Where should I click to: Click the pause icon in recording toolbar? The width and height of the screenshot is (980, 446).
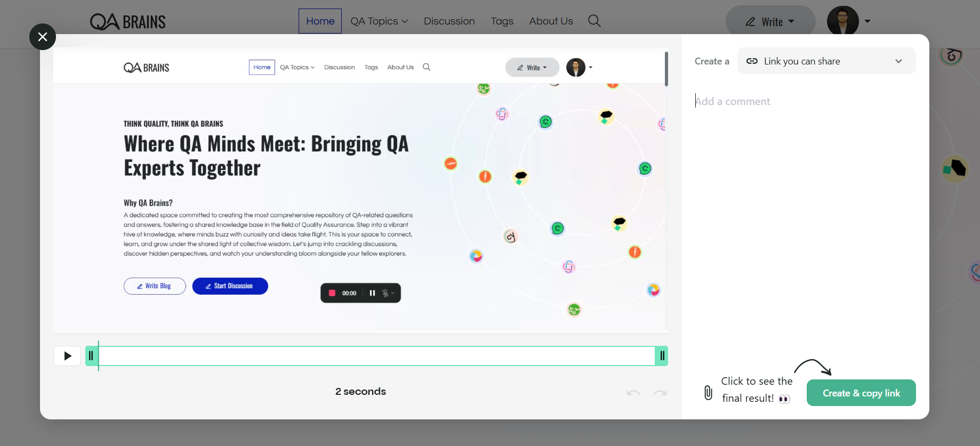tap(372, 293)
